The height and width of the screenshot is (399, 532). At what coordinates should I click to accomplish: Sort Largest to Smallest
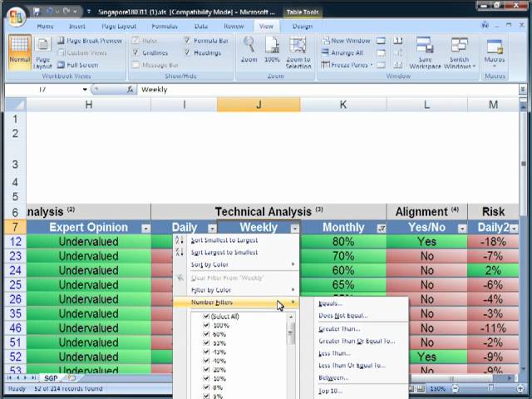click(224, 253)
